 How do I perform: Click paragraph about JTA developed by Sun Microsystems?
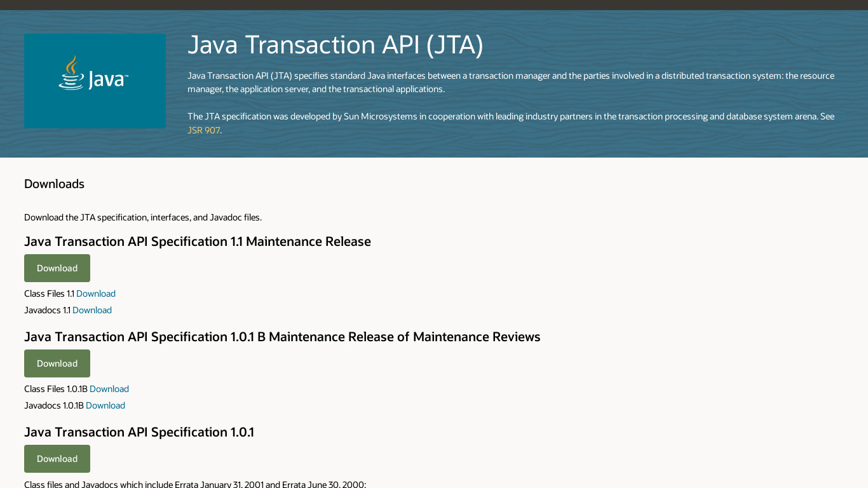[511, 123]
